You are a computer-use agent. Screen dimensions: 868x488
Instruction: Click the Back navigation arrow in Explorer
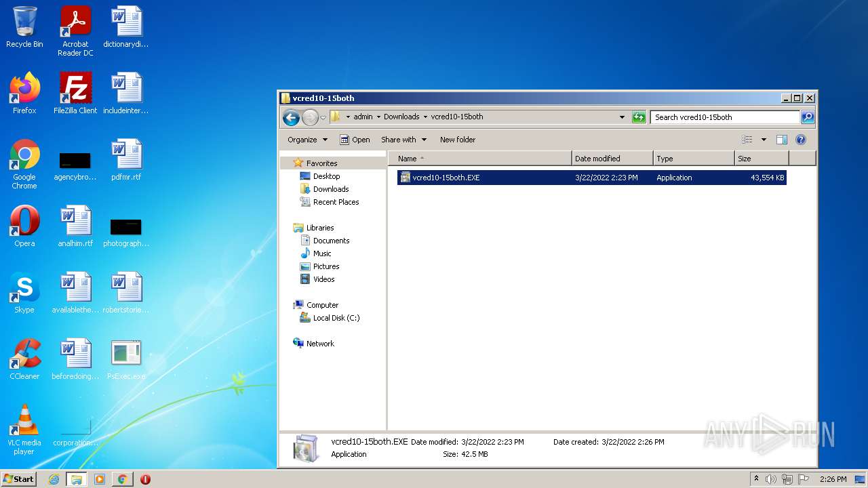pos(291,117)
